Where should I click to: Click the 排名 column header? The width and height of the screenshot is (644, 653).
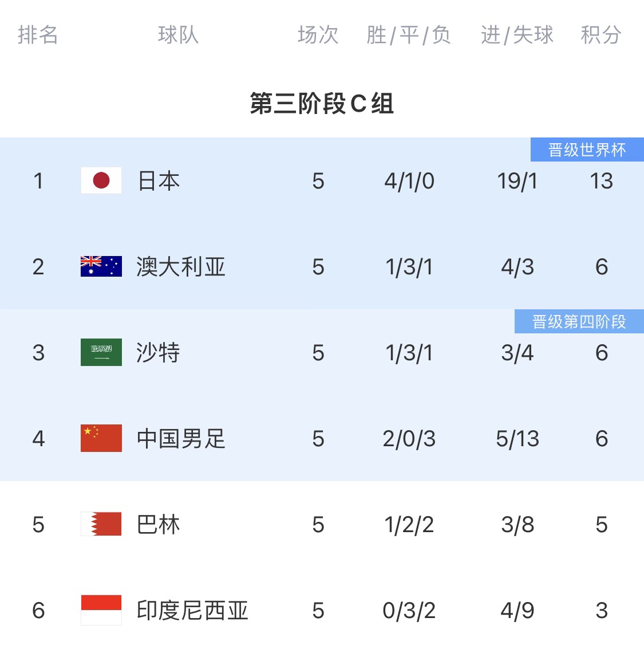tap(38, 35)
